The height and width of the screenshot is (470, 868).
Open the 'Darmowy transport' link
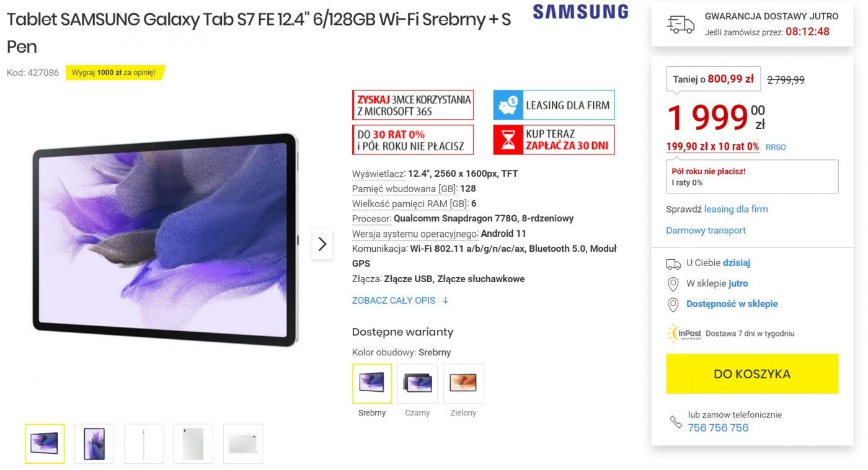tap(706, 231)
